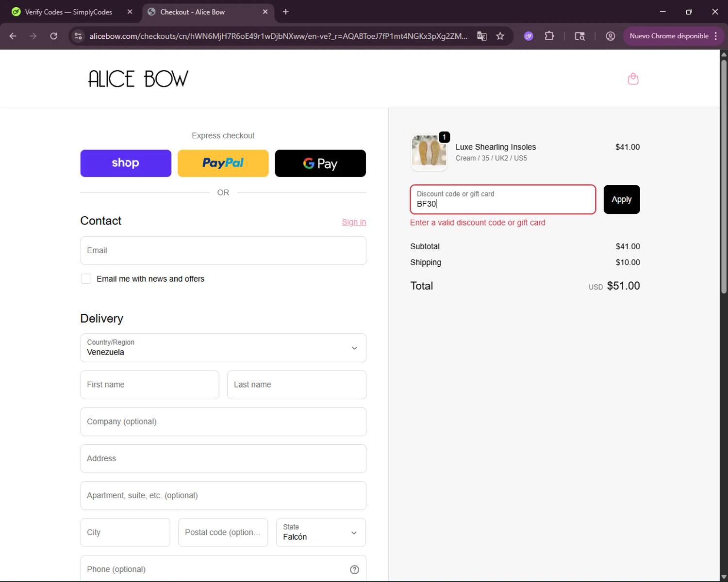The image size is (728, 582).
Task: View site information icon in address bar
Action: [x=78, y=36]
